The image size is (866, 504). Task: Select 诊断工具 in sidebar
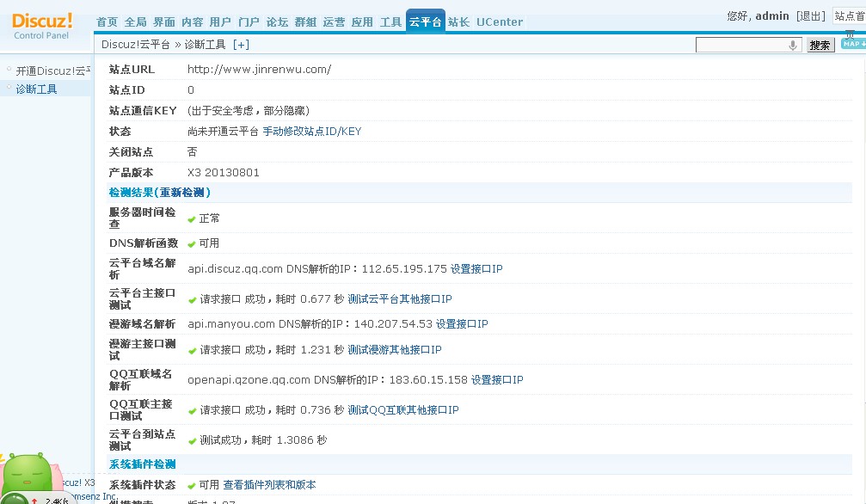point(36,89)
